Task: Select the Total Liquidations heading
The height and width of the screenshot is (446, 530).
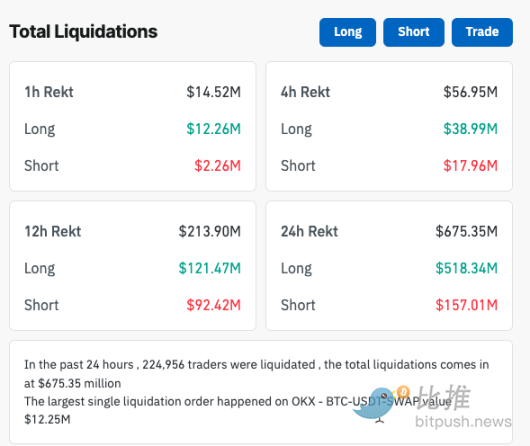Action: tap(83, 32)
